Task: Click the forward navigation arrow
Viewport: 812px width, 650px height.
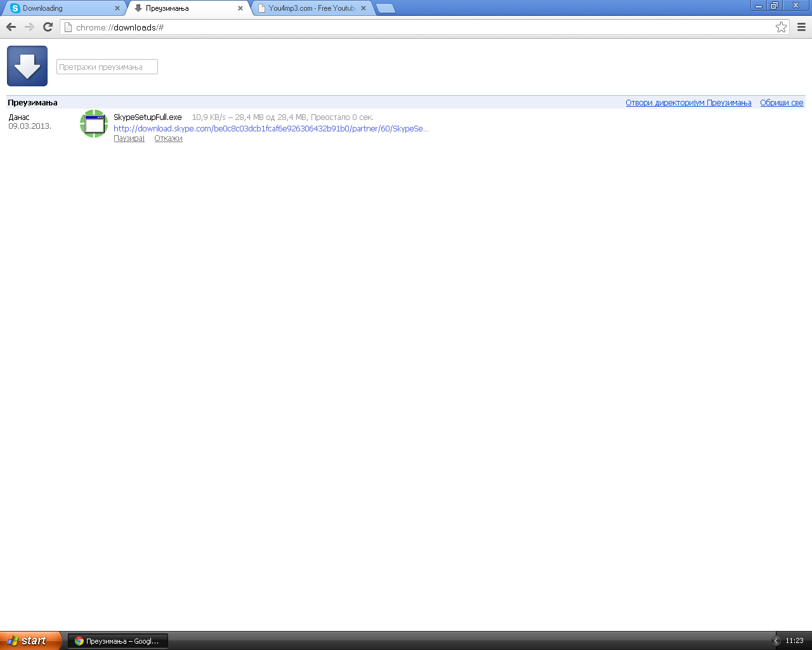Action: (x=29, y=27)
